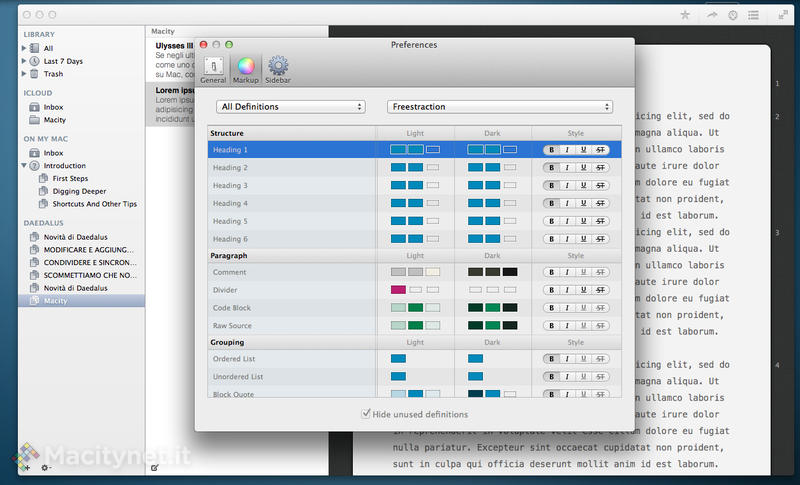Image resolution: width=800 pixels, height=485 pixels.
Task: Open the Freestraction theme dropdown
Action: [500, 107]
